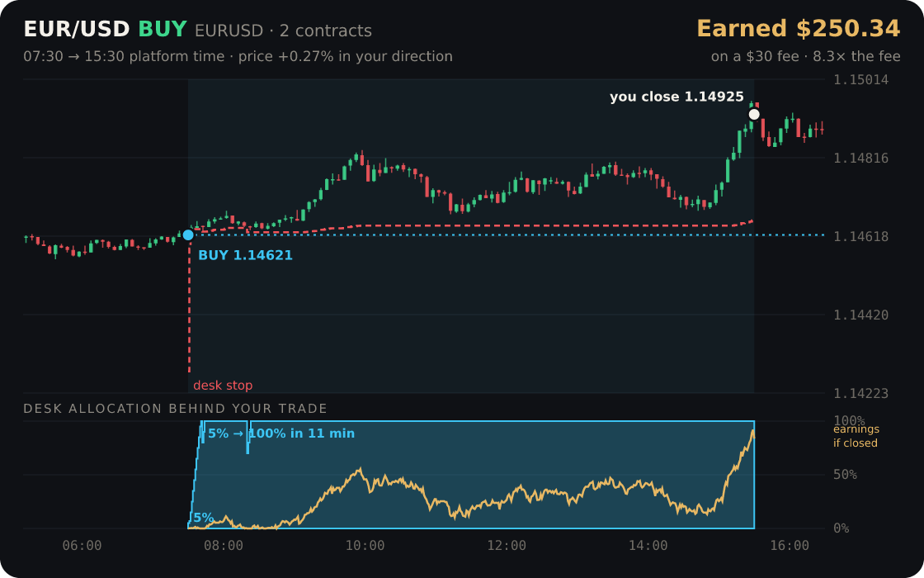Click 'on a $30 fee · 8.3× the fee'
This screenshot has height=578, width=924.
805,57
